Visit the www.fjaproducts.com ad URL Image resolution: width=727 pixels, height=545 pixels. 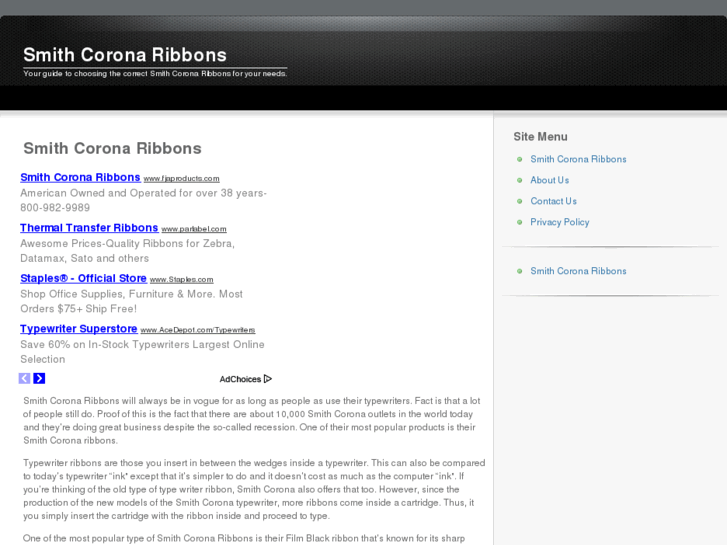click(x=181, y=179)
